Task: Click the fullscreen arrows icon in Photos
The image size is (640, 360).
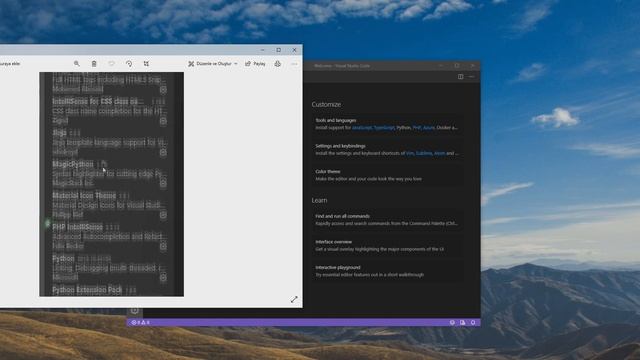Action: point(294,300)
